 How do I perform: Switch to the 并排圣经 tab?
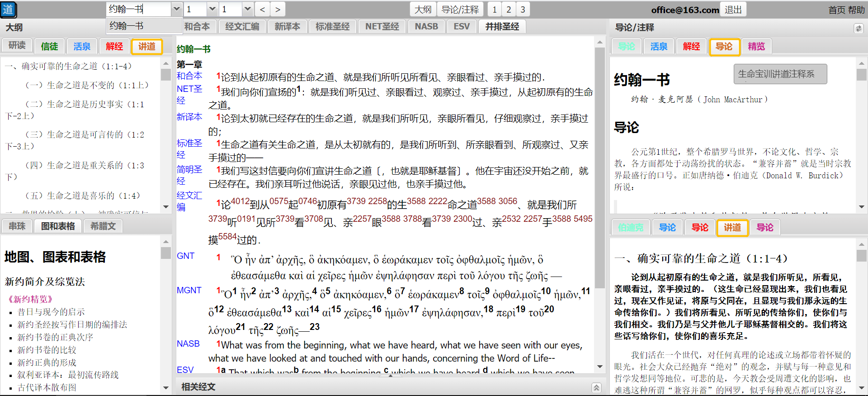[502, 27]
